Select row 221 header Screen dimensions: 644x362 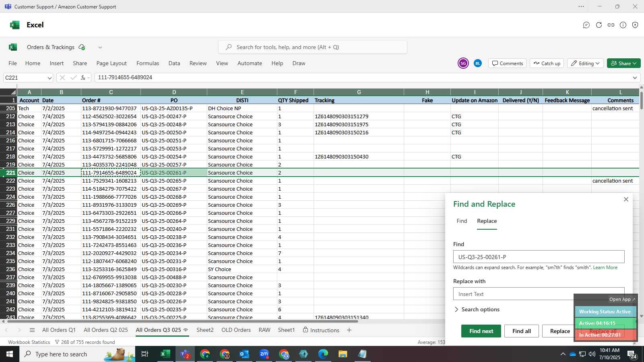point(8,173)
